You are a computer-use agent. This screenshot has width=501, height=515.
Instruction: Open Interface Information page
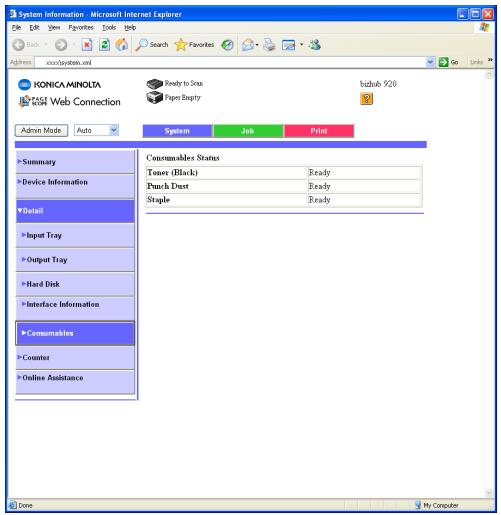click(x=75, y=308)
